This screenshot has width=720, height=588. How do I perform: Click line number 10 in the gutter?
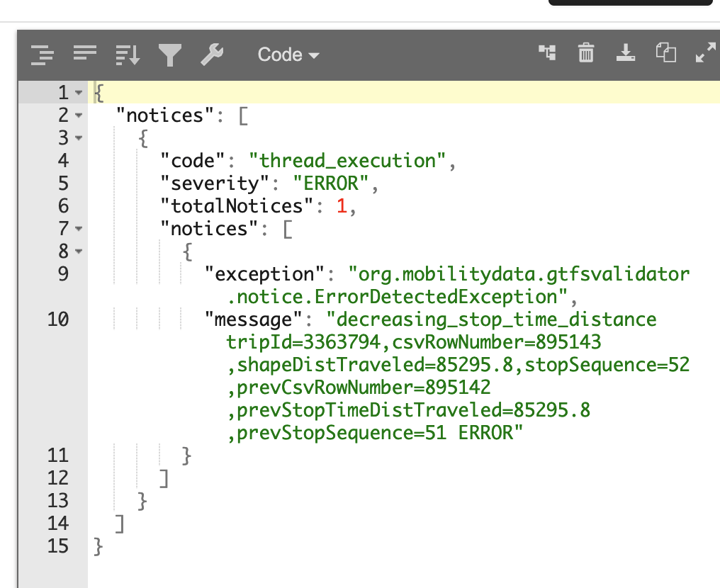click(x=58, y=320)
